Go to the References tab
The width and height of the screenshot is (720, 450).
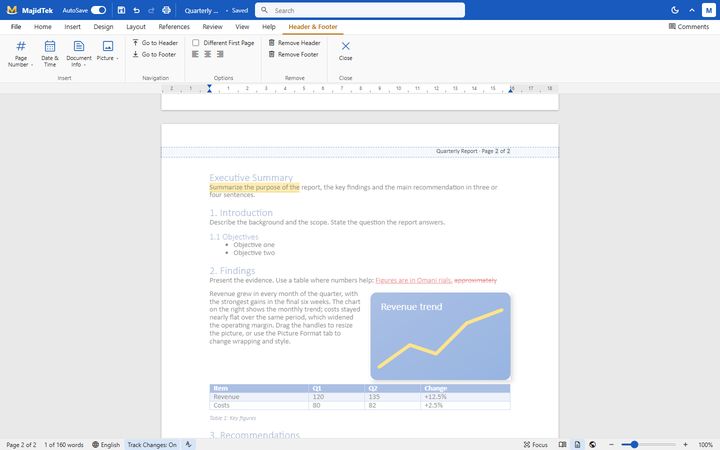click(174, 27)
